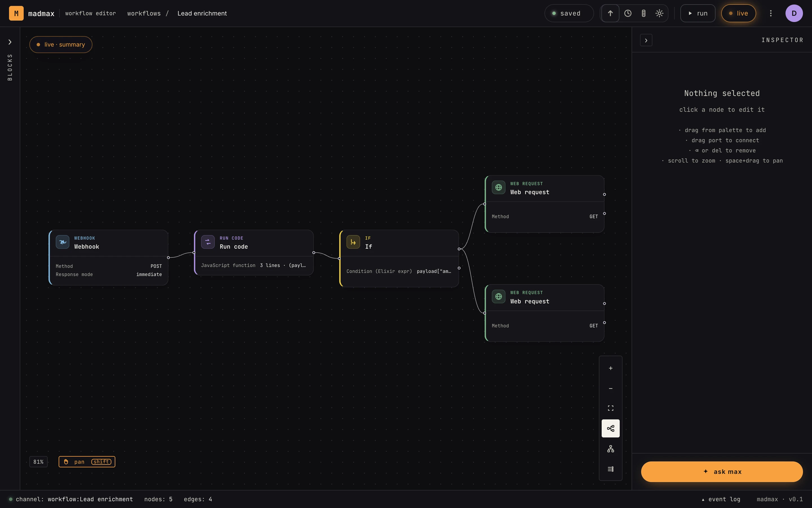The width and height of the screenshot is (812, 508).
Task: Collapse the Inspector panel chevron
Action: (646, 40)
